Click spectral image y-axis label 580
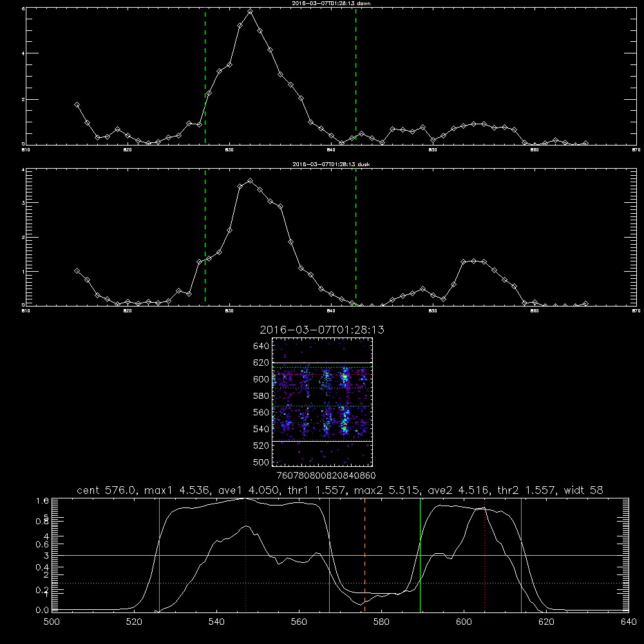The width and height of the screenshot is (644, 644). point(261,396)
